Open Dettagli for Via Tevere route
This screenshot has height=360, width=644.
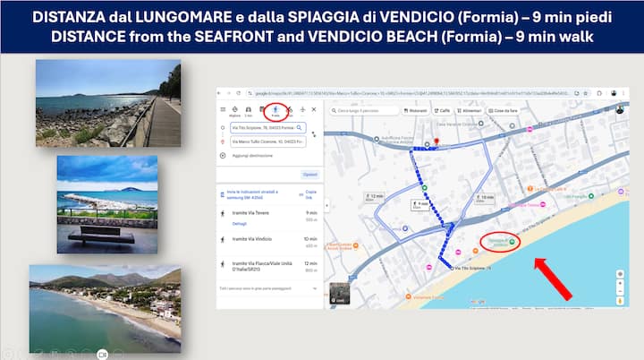240,224
